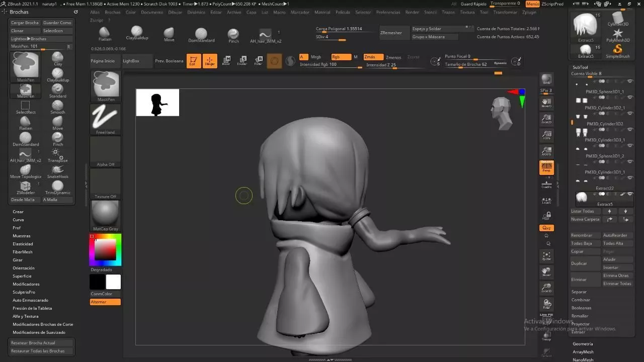Activate the Dibujar draw mode button
This screenshot has width=644, height=362.
click(210, 61)
